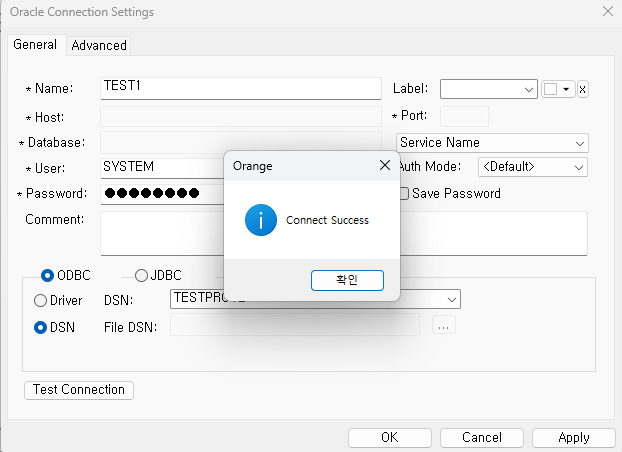Open the label color swatch picker

(x=557, y=89)
